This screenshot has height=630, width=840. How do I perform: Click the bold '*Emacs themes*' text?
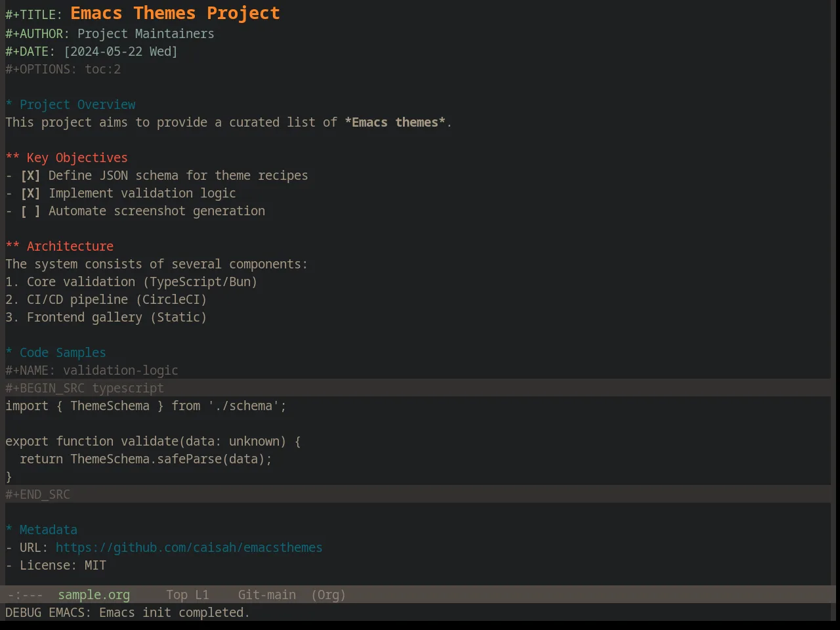(395, 122)
